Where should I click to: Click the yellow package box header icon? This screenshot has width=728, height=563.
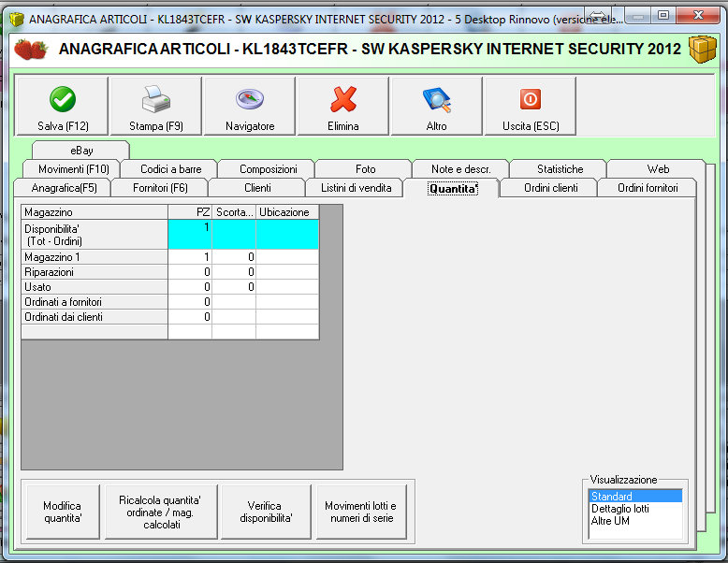(703, 50)
